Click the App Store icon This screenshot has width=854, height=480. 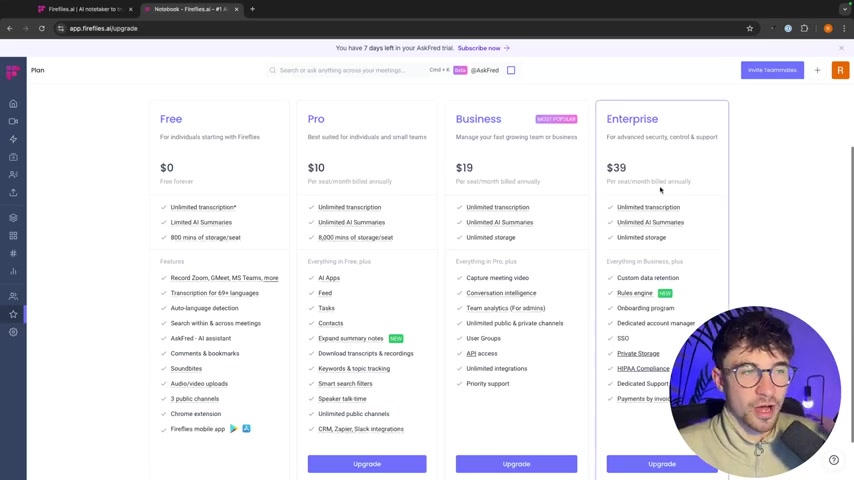click(x=246, y=429)
